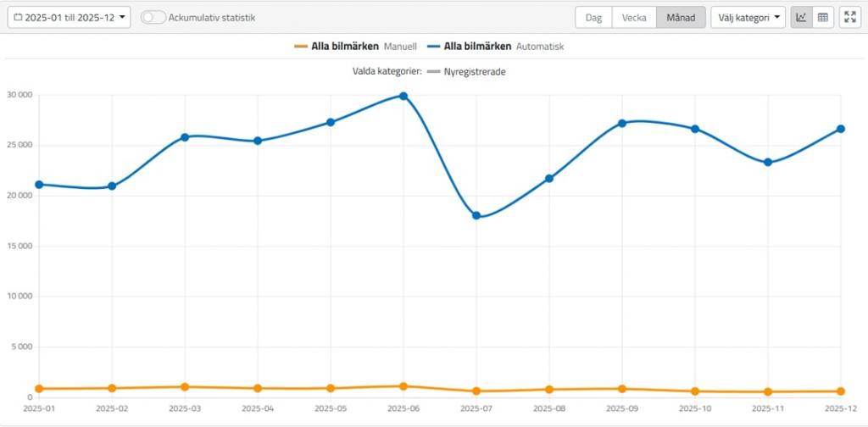The height and width of the screenshot is (427, 868).
Task: Click calendar icon in date range selector
Action: click(x=18, y=17)
